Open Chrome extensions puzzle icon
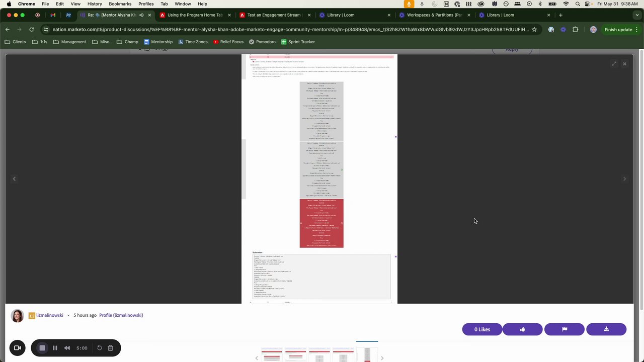The width and height of the screenshot is (644, 362). click(575, 30)
